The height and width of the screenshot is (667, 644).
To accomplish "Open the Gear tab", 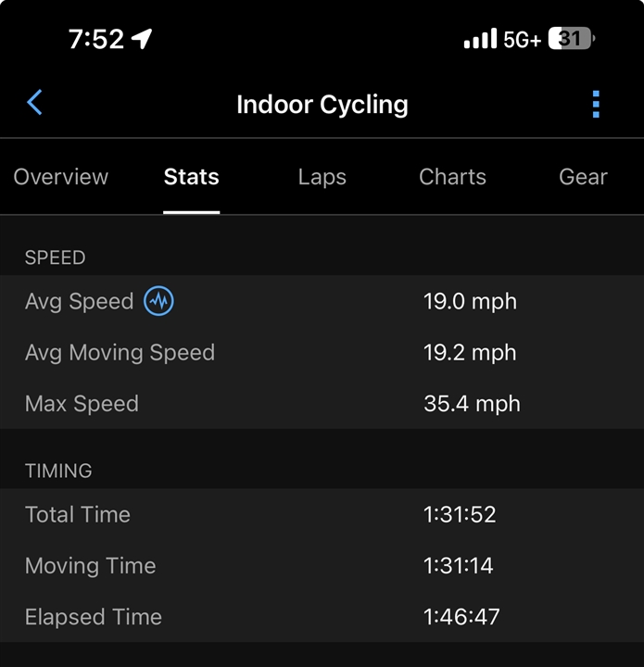I will [583, 177].
